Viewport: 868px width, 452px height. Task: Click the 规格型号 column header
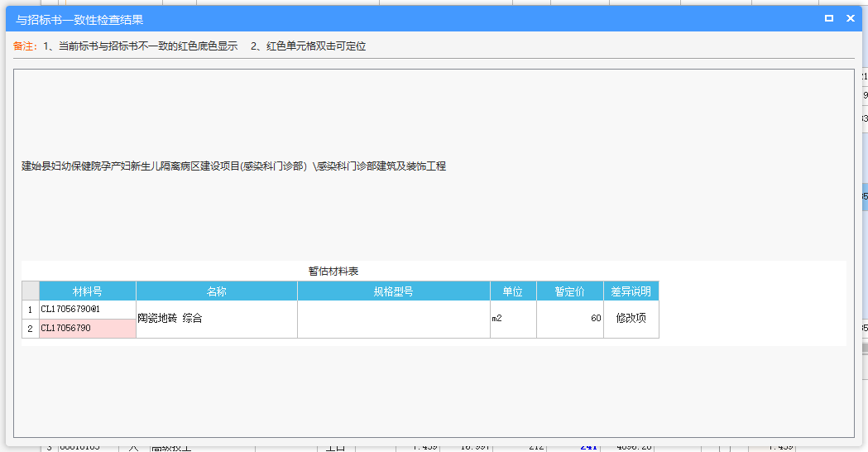click(x=394, y=291)
